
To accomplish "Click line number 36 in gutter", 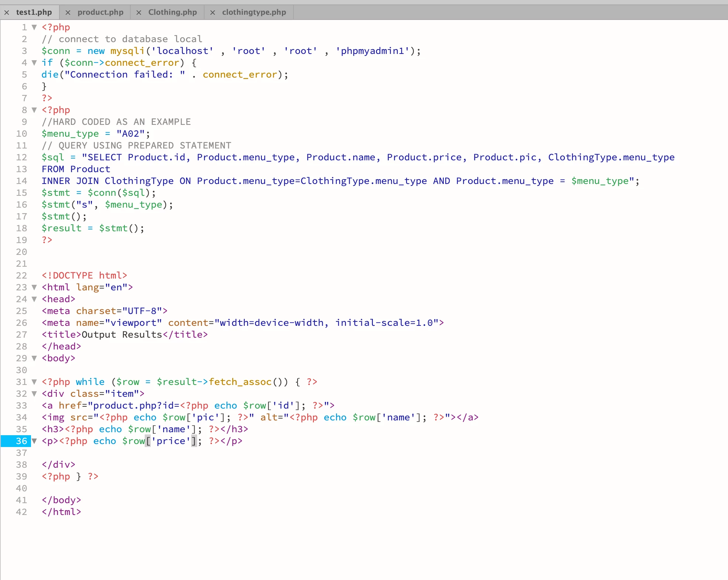I will [21, 441].
